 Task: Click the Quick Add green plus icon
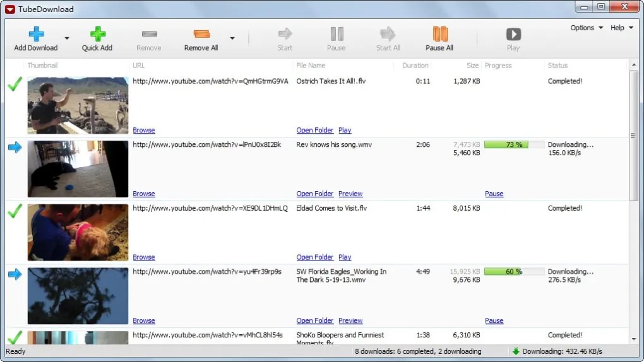(x=98, y=34)
